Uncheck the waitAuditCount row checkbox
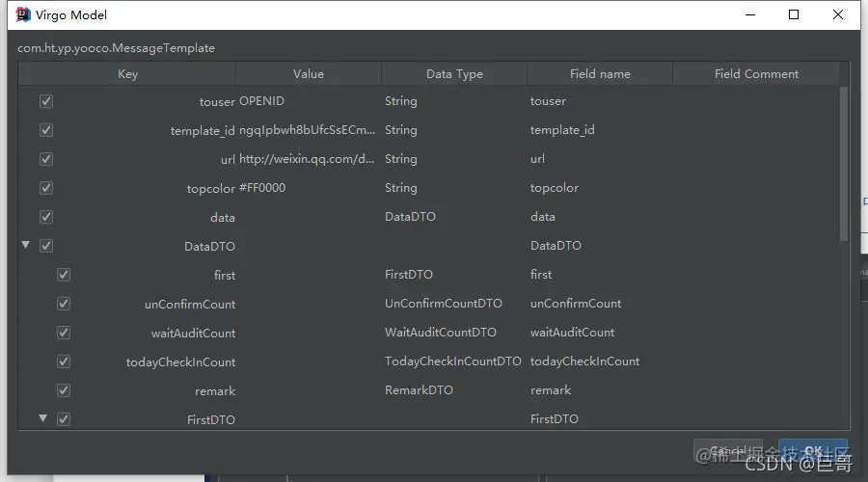The width and height of the screenshot is (868, 482). point(64,333)
